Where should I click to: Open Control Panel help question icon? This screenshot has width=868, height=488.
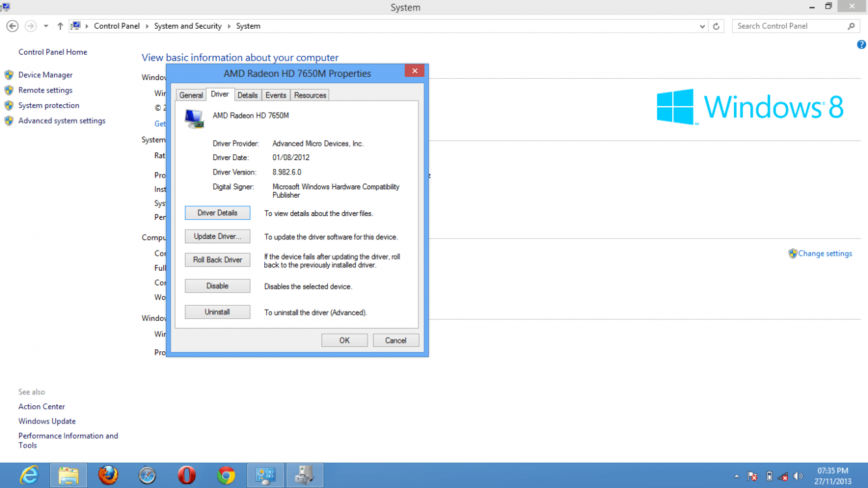point(861,45)
